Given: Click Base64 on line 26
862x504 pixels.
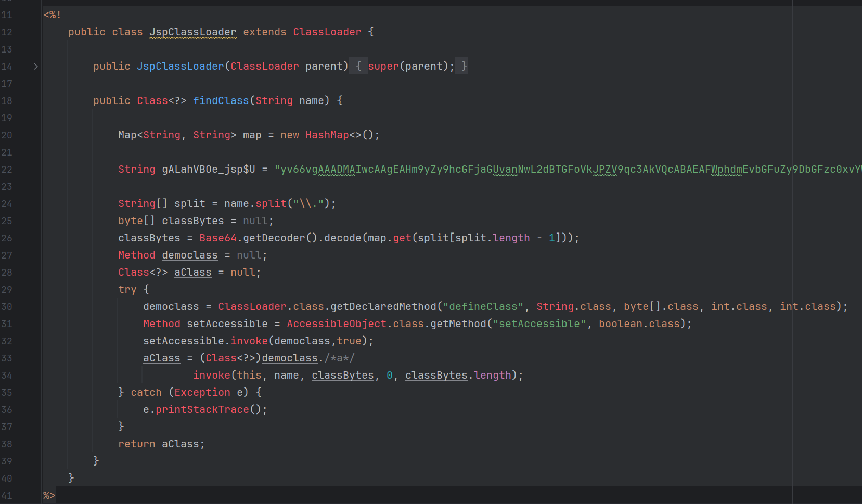Looking at the screenshot, I should click(x=218, y=238).
